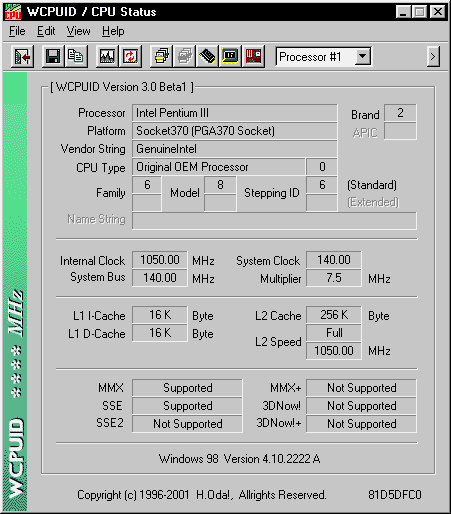
Task: Maximize the WCPUID window
Action: coord(419,12)
